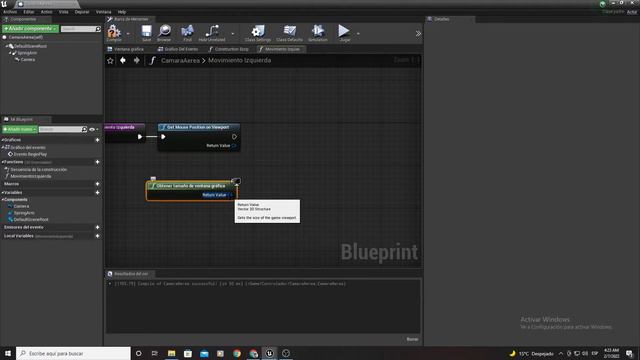
Task: Click the Añadir nuevo button
Action: tap(20, 129)
